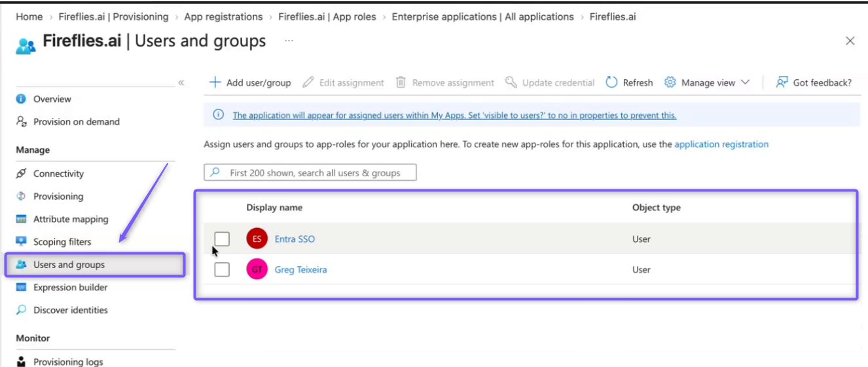
Task: Click the Provisioning logs person icon
Action: tap(21, 361)
